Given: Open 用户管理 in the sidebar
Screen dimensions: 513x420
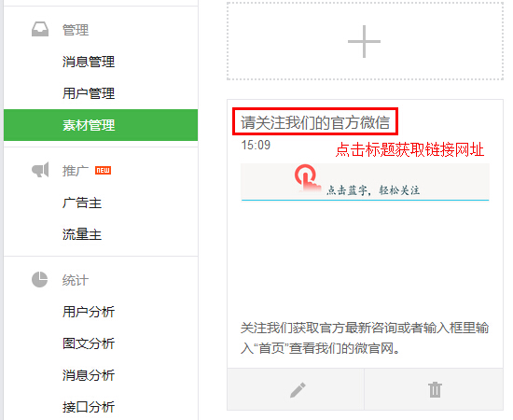Looking at the screenshot, I should pyautogui.click(x=89, y=93).
